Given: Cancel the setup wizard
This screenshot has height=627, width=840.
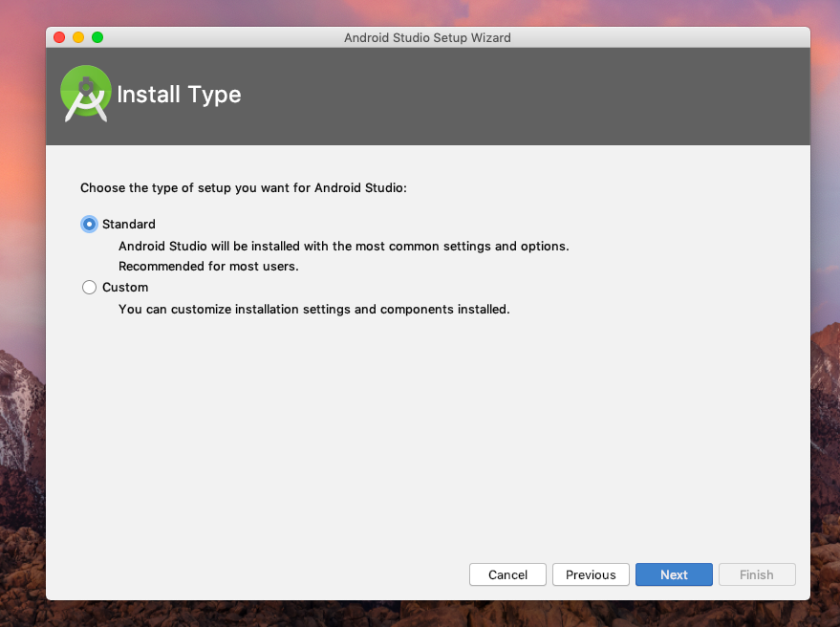Looking at the screenshot, I should pos(507,574).
